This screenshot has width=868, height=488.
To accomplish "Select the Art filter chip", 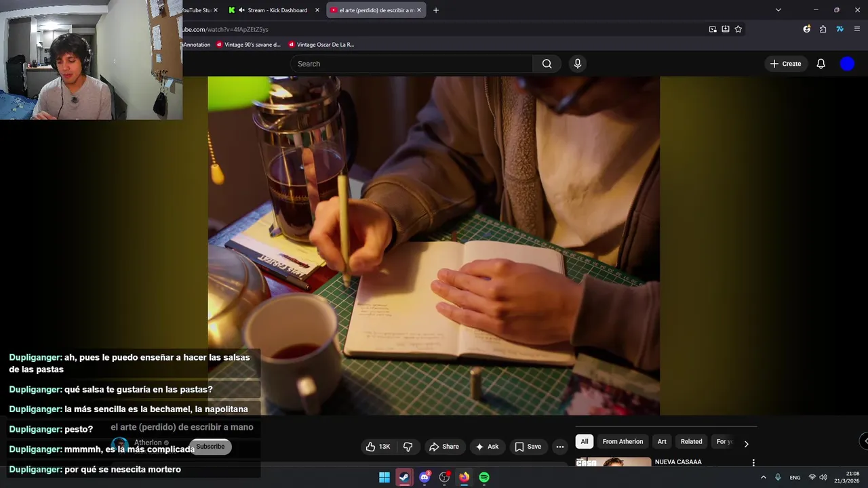I will click(662, 441).
